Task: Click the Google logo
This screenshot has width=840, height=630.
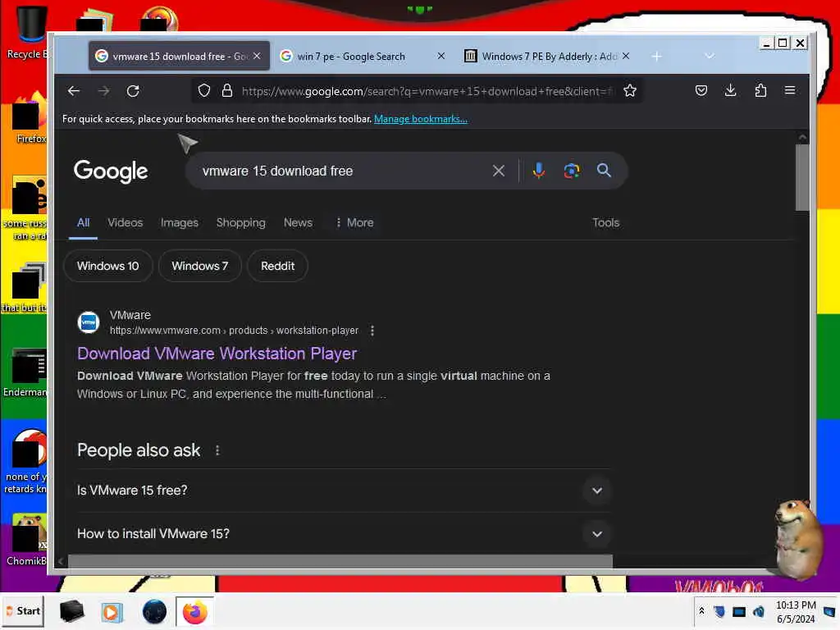Action: coord(111,171)
